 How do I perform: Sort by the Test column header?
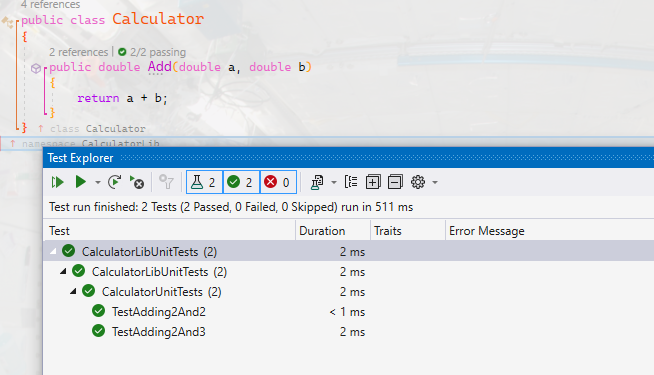tap(169, 231)
